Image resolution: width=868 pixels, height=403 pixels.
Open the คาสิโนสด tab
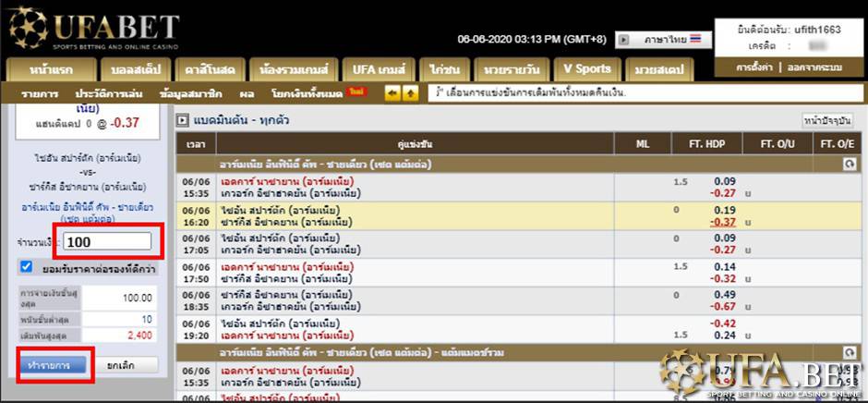[x=210, y=70]
